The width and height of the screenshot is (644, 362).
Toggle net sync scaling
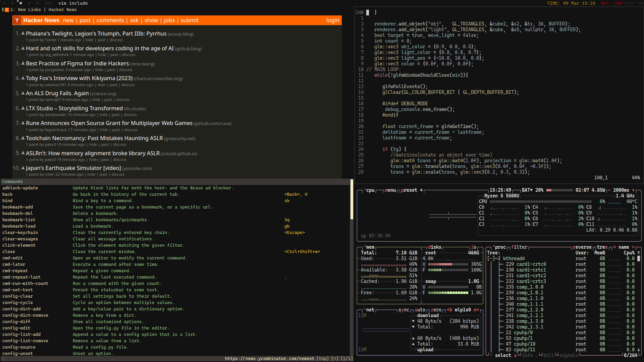404,310
